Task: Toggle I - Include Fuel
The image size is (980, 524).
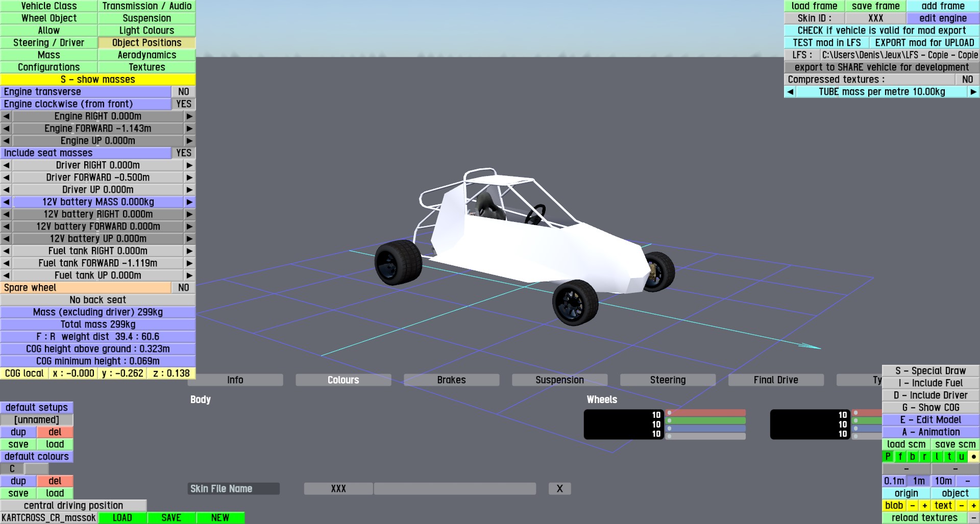Action: (x=931, y=383)
